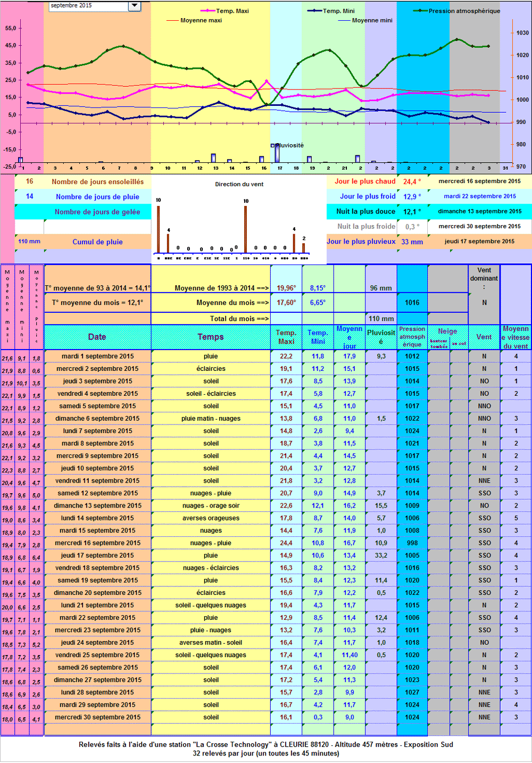Viewport: 532px width, 763px height.
Task: Select the 'Nuit la plus douce' label
Action: pos(365,211)
